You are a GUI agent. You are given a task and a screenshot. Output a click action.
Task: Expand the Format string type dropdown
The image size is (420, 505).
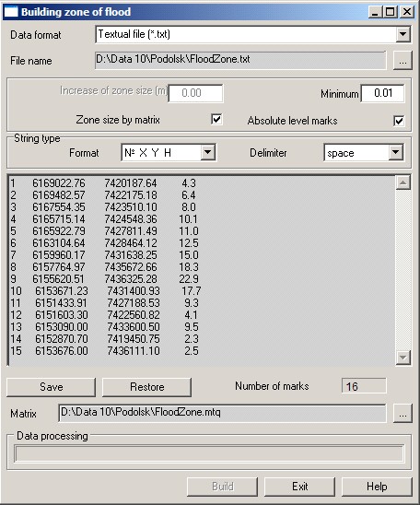[207, 152]
